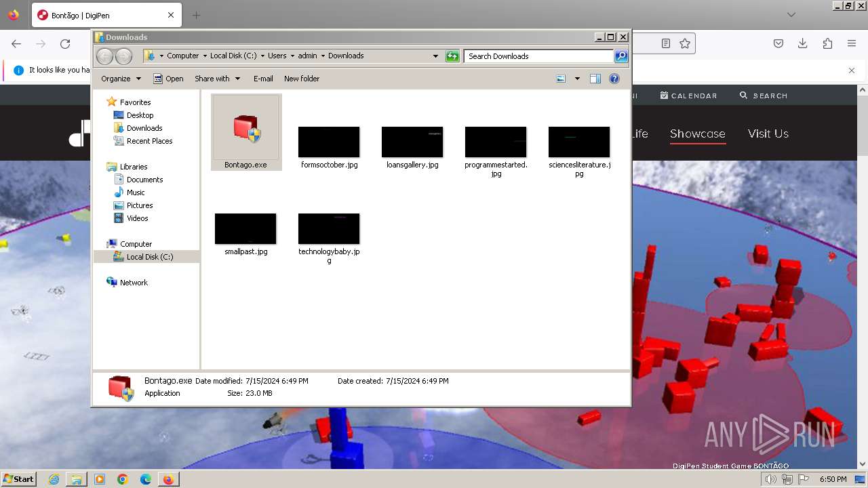Open the list all tabs chevron
The width and height of the screenshot is (868, 488).
click(791, 15)
